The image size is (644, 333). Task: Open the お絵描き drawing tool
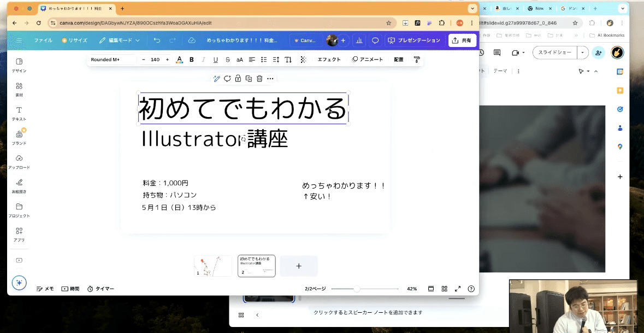(19, 186)
